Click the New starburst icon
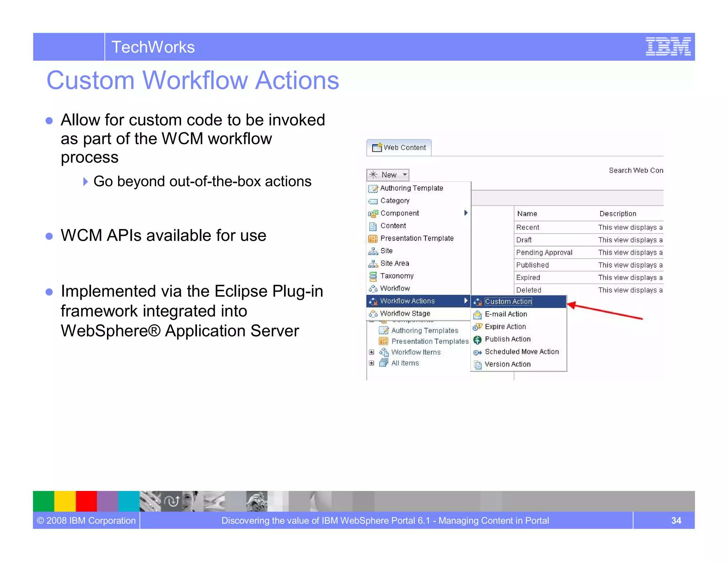Viewport: 728px width, 562px height. coord(373,174)
